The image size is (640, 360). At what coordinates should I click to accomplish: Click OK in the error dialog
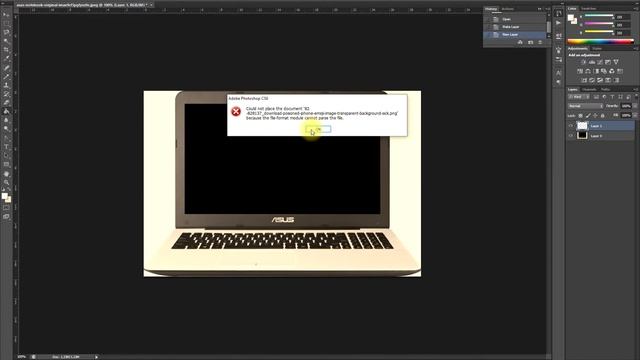point(318,129)
